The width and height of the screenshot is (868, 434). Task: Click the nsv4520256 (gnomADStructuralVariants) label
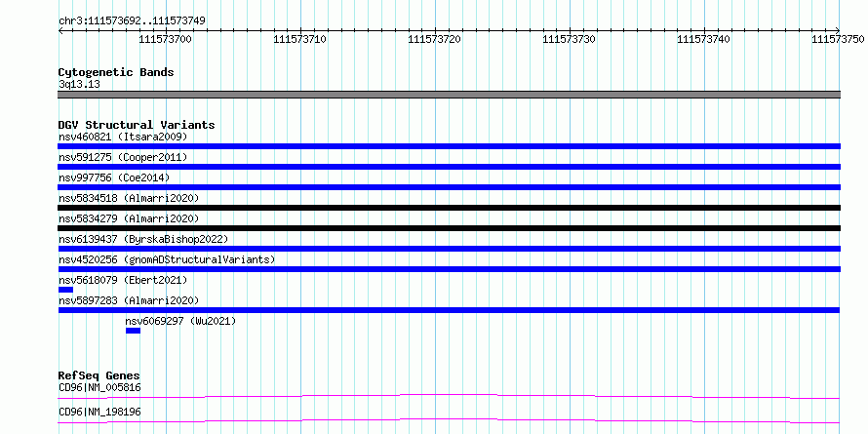pos(167,259)
